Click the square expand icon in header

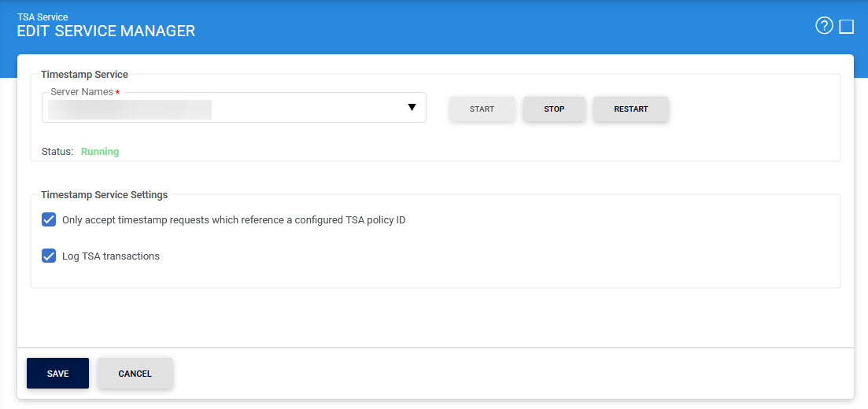[x=847, y=27]
